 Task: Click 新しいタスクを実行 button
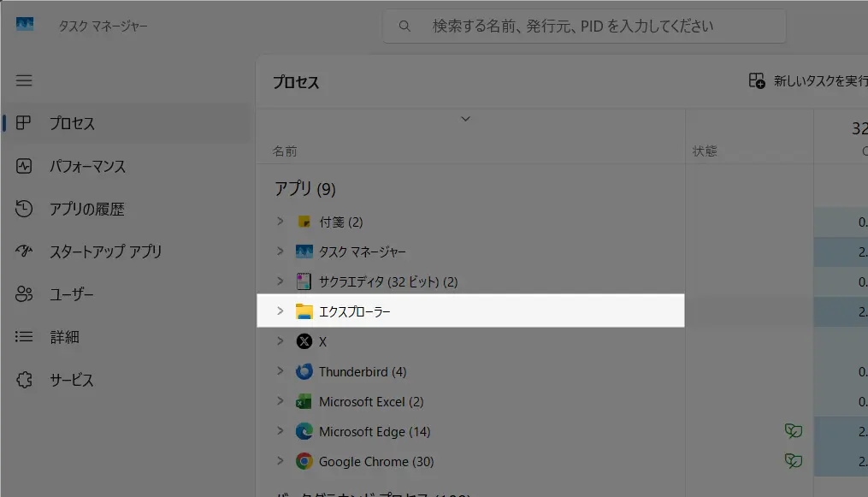coord(807,81)
